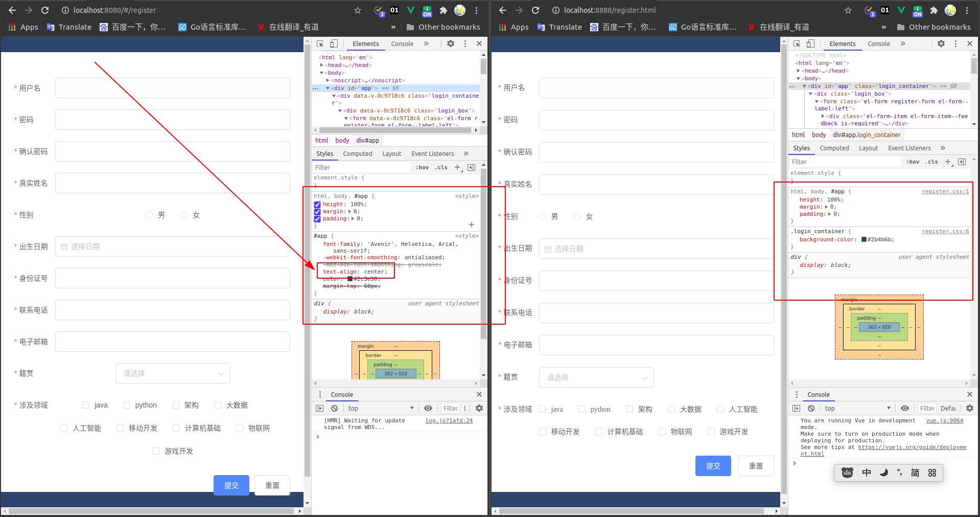Open left DevTools settings gear

click(x=451, y=44)
